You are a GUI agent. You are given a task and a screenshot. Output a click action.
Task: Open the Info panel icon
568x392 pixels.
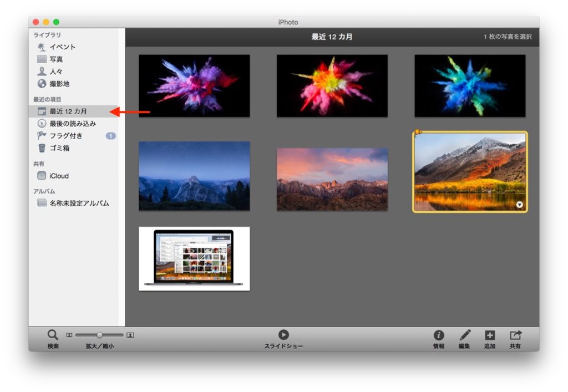439,335
